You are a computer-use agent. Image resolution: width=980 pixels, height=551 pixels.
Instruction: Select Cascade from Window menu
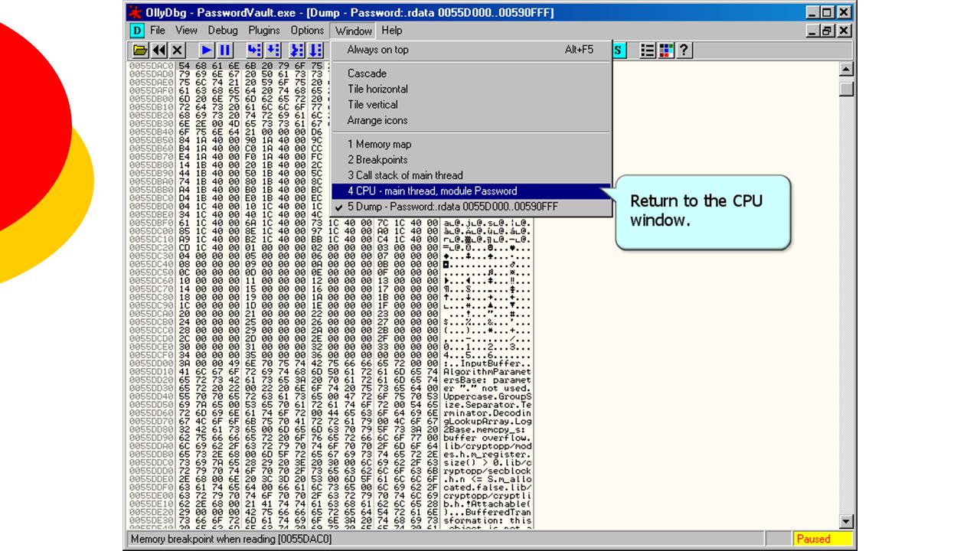pos(472,73)
